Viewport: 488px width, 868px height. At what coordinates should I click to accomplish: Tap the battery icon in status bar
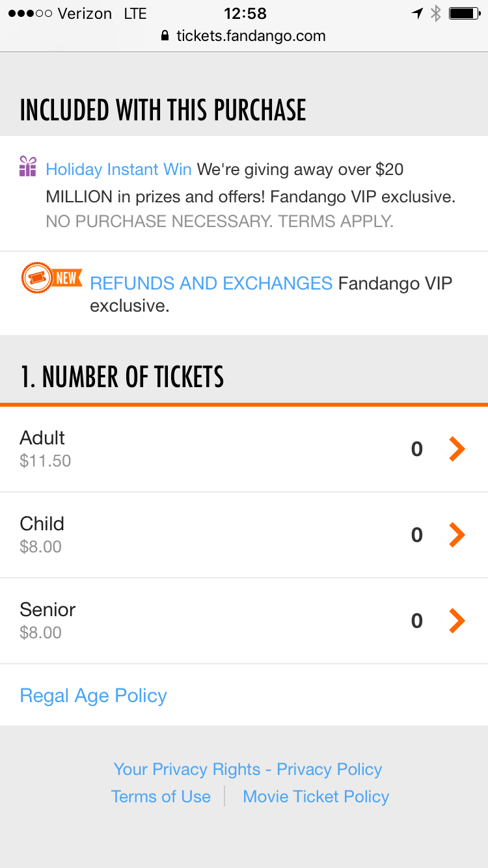tap(464, 13)
